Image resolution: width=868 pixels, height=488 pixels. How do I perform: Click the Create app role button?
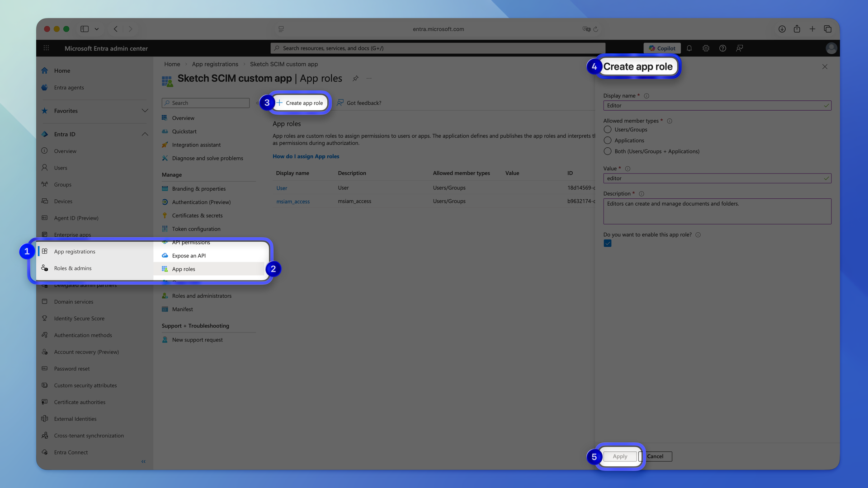(300, 103)
